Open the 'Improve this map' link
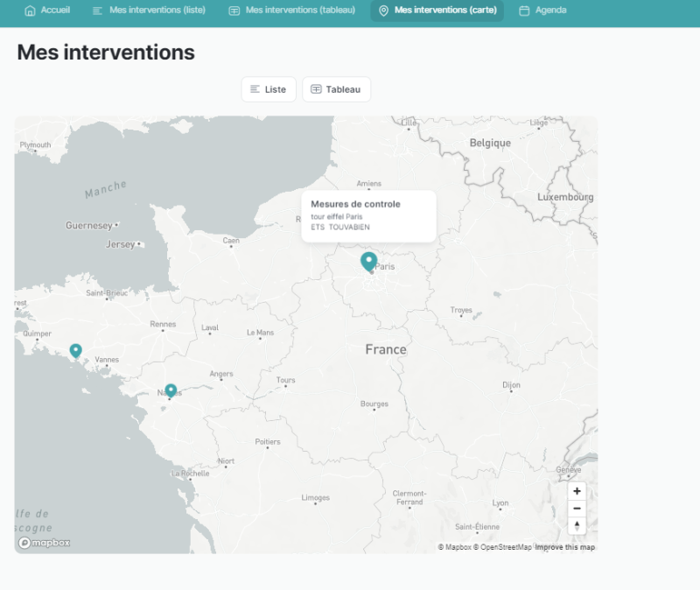Screen dimensions: 700x590 tap(563, 546)
